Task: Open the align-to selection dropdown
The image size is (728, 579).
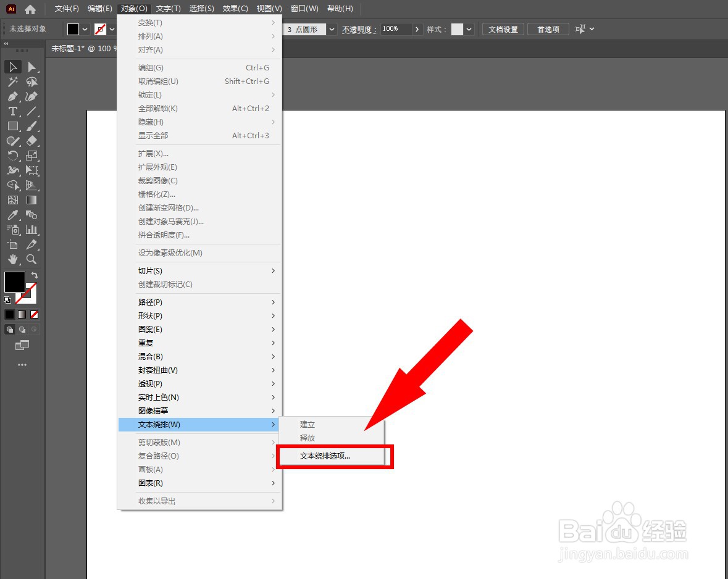Action: (x=592, y=29)
